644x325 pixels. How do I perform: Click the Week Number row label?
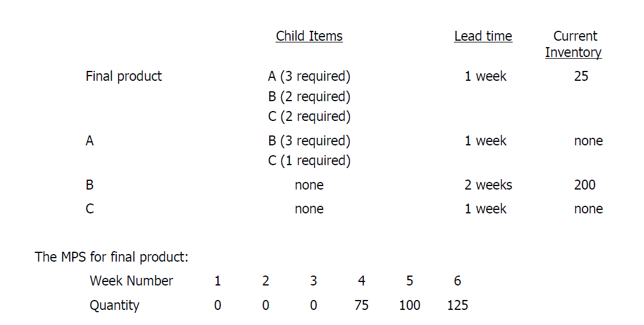131,281
